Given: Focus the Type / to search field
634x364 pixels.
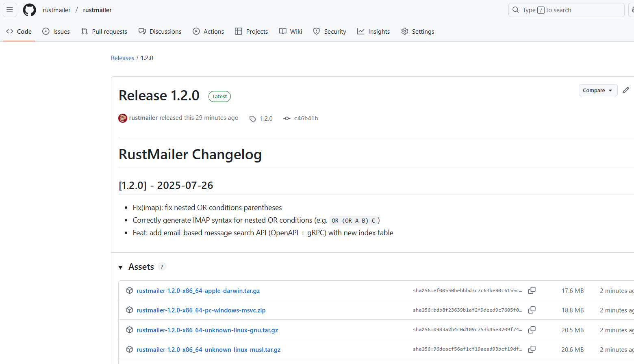Looking at the screenshot, I should [566, 10].
